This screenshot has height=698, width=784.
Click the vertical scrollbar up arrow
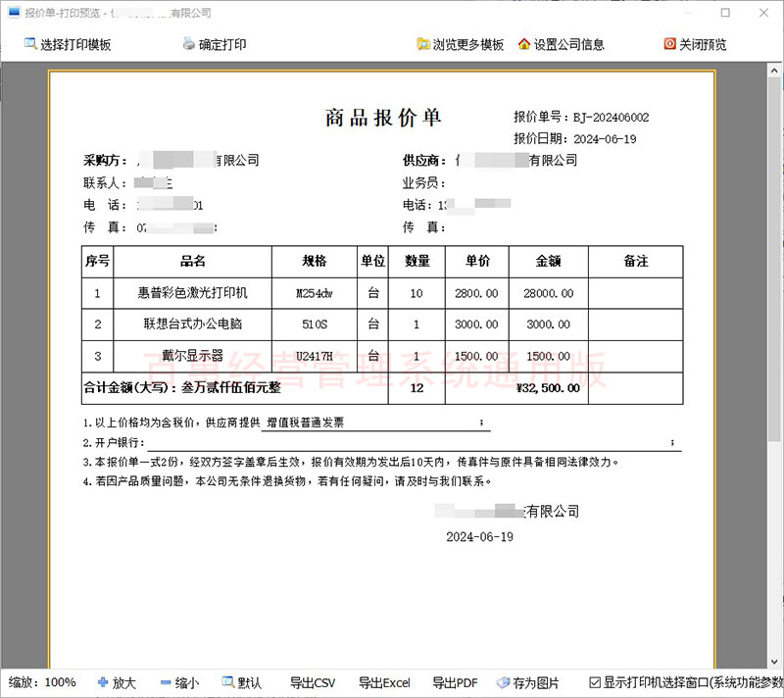(x=774, y=71)
